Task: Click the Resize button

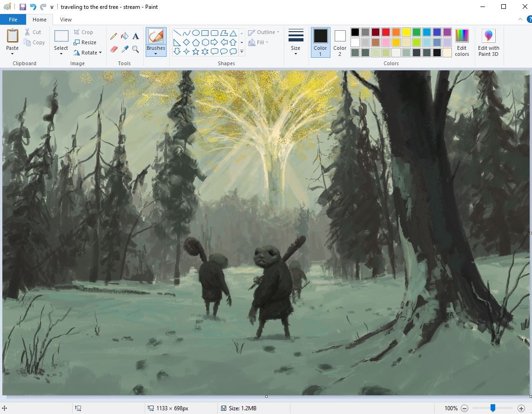Action: (85, 42)
